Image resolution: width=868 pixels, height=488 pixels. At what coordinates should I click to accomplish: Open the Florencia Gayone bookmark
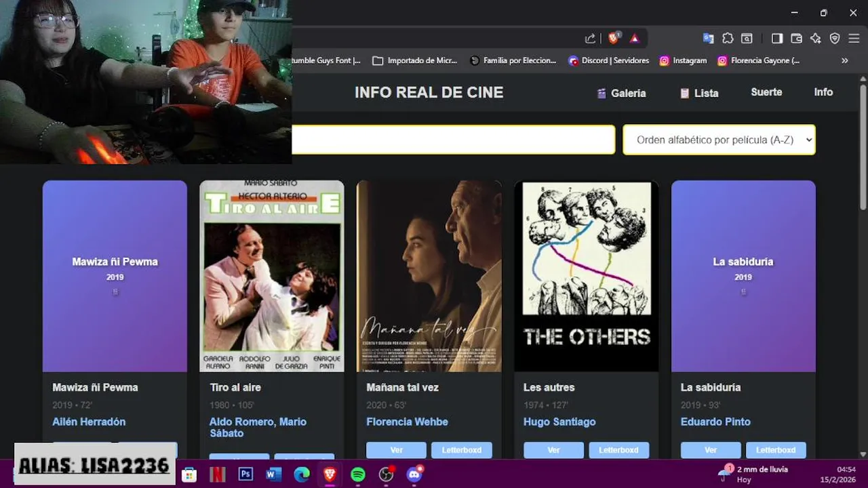[759, 60]
